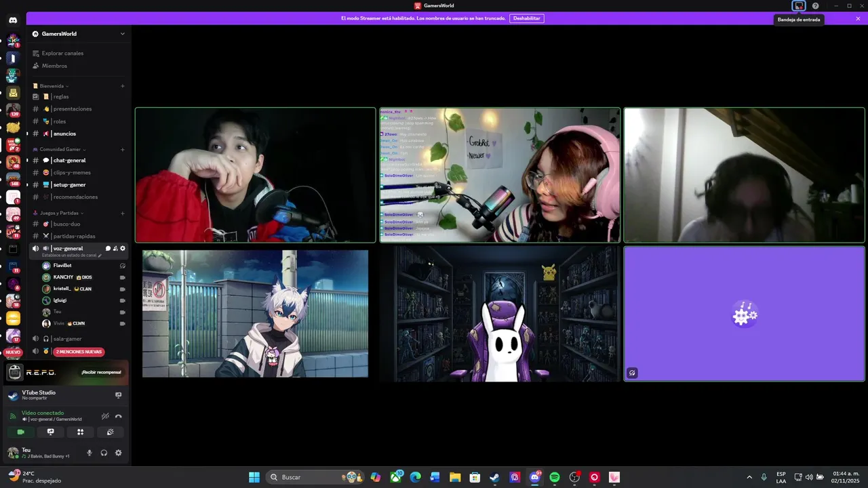Open User Settings gear
The image size is (868, 488).
tap(119, 453)
